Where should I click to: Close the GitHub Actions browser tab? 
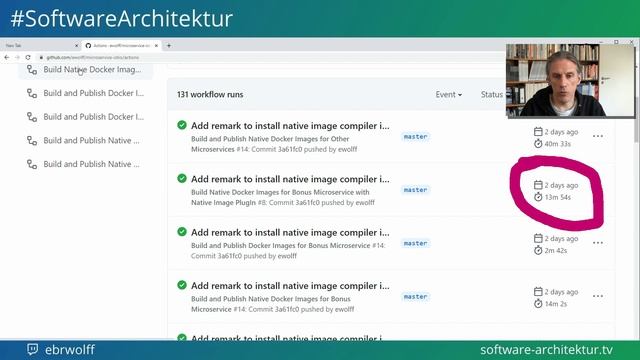click(x=156, y=46)
